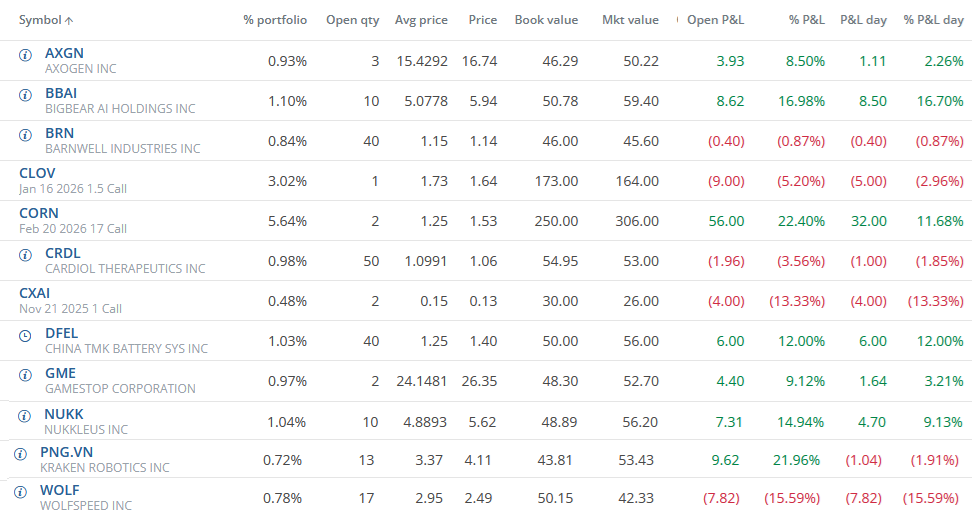Open DFEL symbol link

tap(62, 333)
